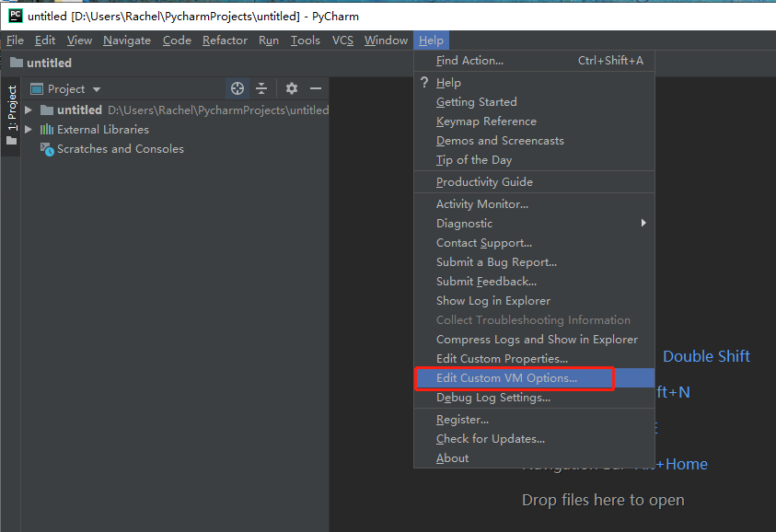Screen dimensions: 776x532
Task: Click the project path D:\Users\Rachel\PycharmProjects\untitled
Action: pos(218,110)
